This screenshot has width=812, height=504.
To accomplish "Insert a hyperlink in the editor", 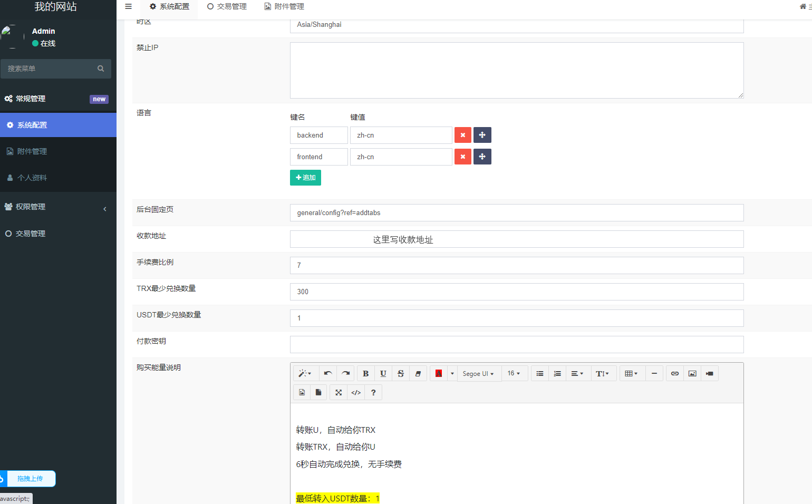I will pos(674,373).
